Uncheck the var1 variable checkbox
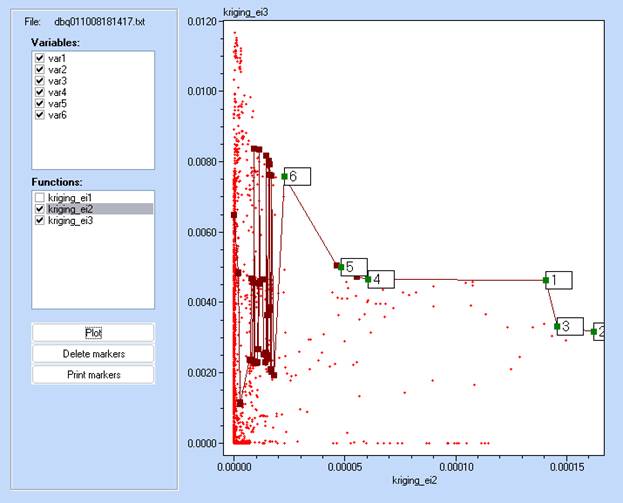The width and height of the screenshot is (623, 503). (40, 59)
